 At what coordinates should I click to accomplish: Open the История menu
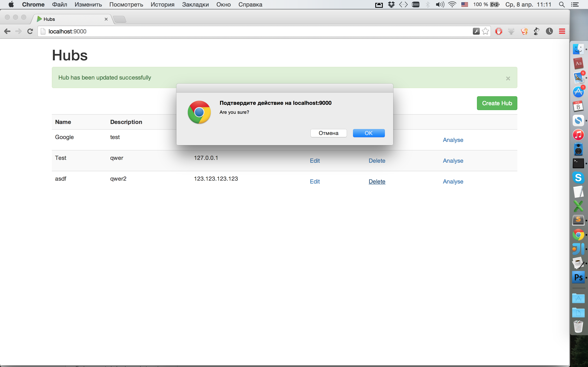click(162, 4)
